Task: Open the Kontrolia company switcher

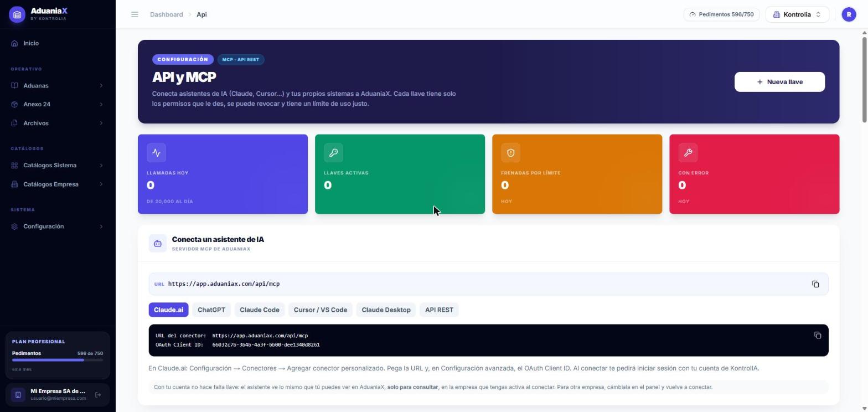Action: [797, 14]
